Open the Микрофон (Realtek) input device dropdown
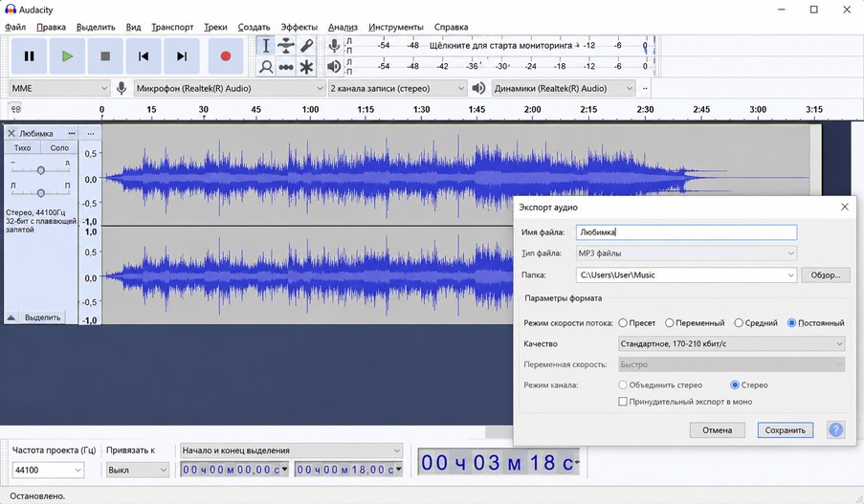Image resolution: width=864 pixels, height=504 pixels. click(x=230, y=88)
